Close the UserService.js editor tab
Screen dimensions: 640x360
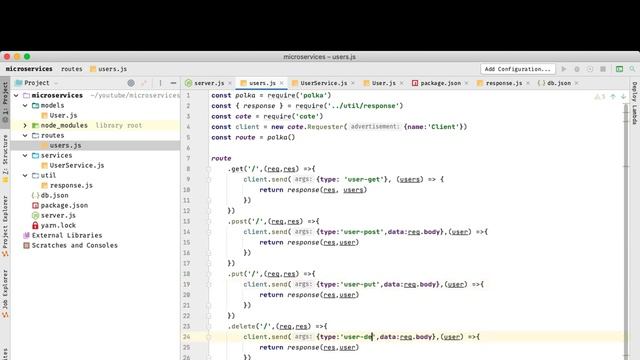(353, 83)
